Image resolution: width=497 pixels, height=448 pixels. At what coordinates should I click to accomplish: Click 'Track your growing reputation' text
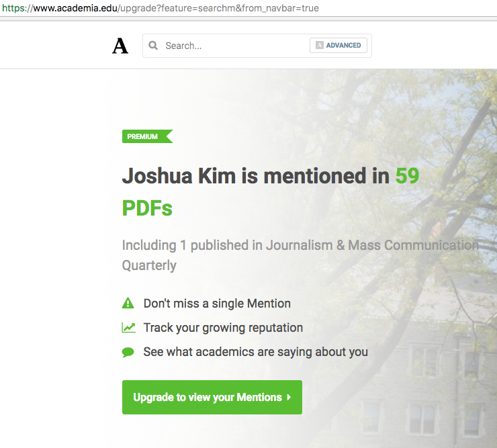223,328
